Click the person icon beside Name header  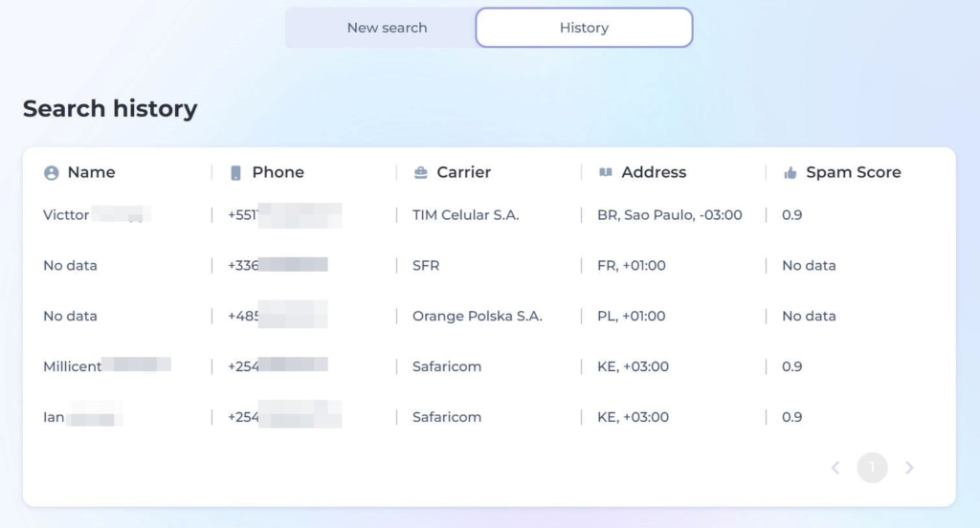[x=52, y=173]
